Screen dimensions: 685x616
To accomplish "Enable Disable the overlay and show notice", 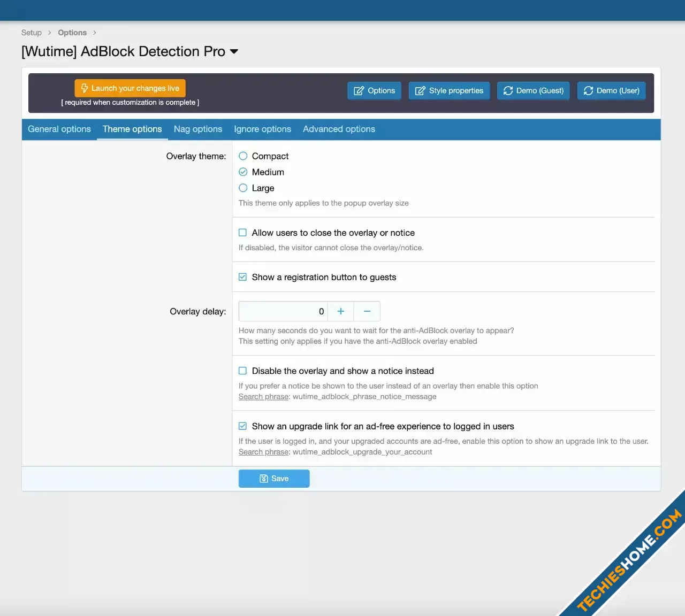I will 242,371.
